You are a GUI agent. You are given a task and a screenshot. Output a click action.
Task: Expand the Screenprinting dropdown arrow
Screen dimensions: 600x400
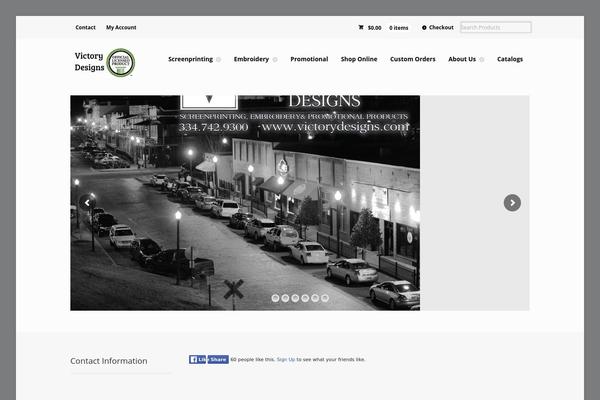pyautogui.click(x=218, y=59)
